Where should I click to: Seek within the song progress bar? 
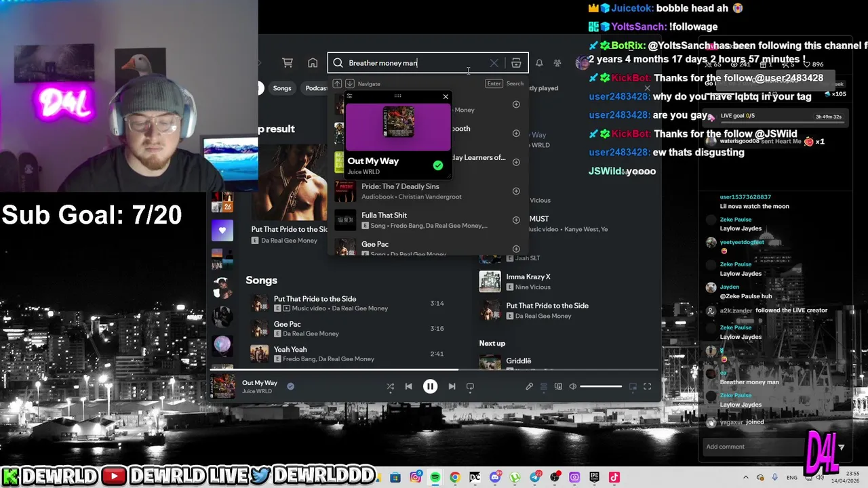click(x=434, y=370)
